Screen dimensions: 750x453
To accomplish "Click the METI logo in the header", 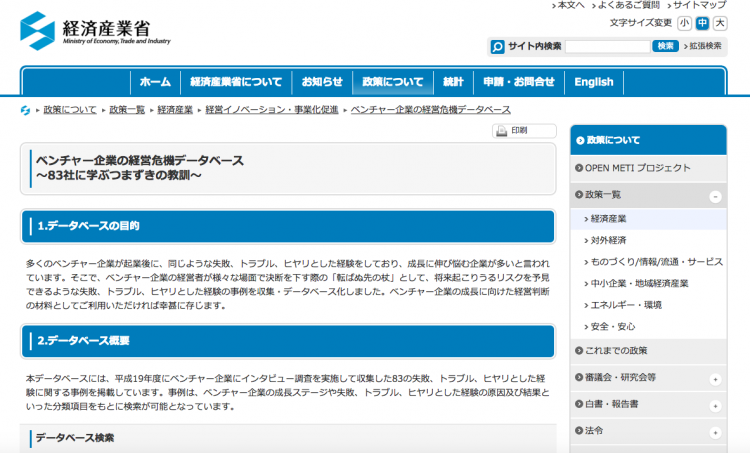I will point(95,30).
